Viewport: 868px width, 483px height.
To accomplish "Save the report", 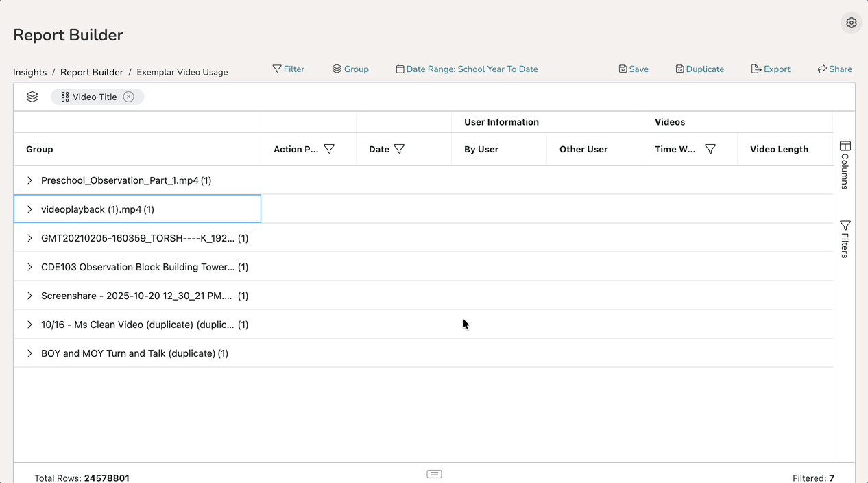I will pyautogui.click(x=633, y=69).
